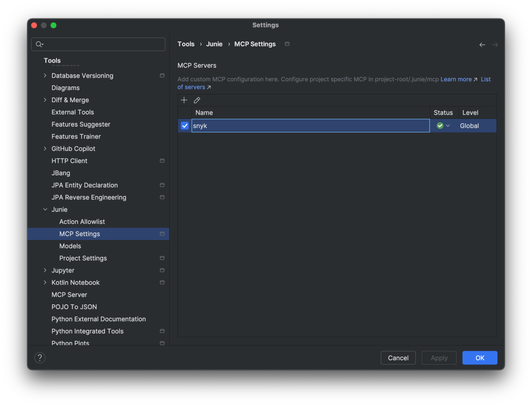
Task: Click in the settings search field
Action: pyautogui.click(x=104, y=44)
